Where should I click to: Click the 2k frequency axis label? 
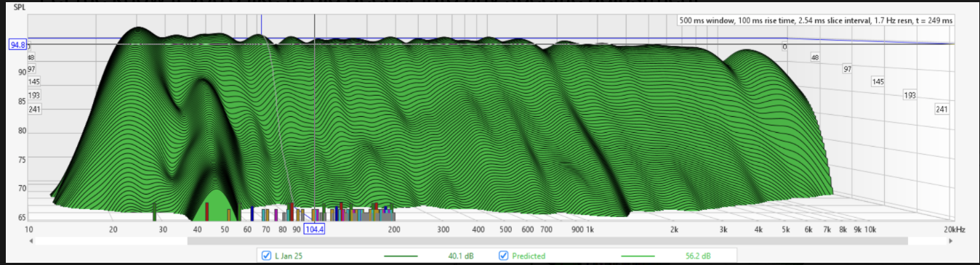tap(675, 229)
